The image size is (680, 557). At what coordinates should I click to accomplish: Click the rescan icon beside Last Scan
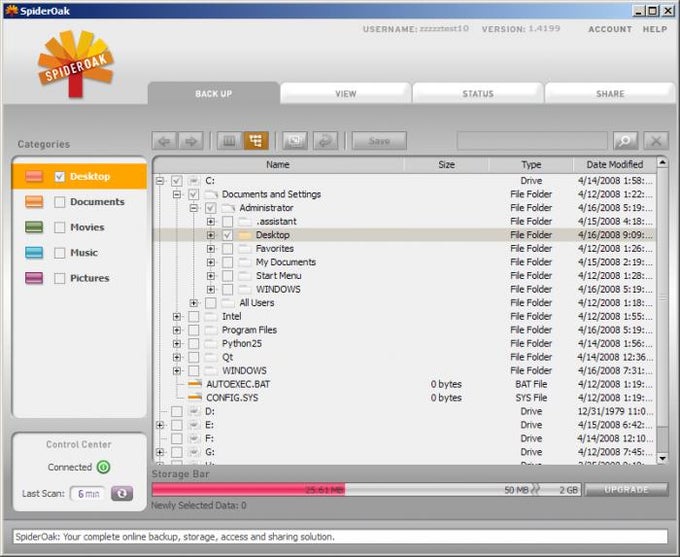pyautogui.click(x=122, y=493)
